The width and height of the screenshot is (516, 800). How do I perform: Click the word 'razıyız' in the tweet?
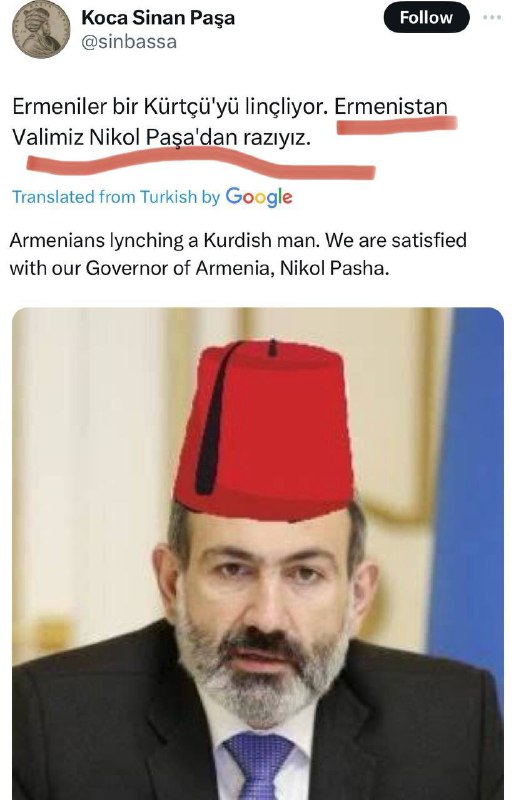point(276,137)
